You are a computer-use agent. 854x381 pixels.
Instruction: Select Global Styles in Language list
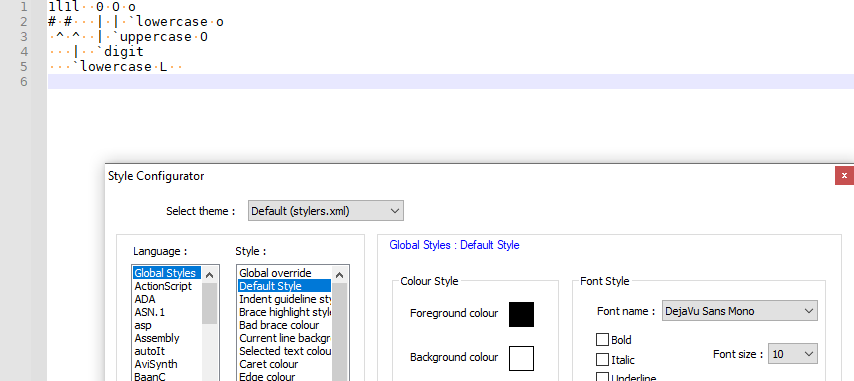click(x=167, y=273)
